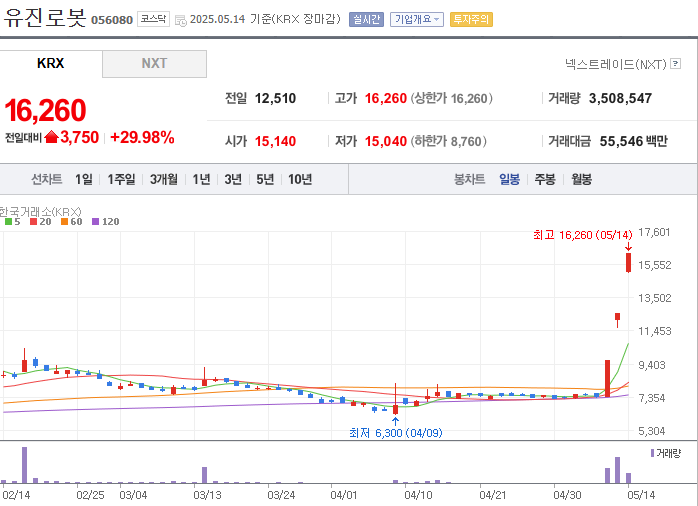Click the 거래량 volume legend marker
698x506 pixels.
click(x=652, y=453)
